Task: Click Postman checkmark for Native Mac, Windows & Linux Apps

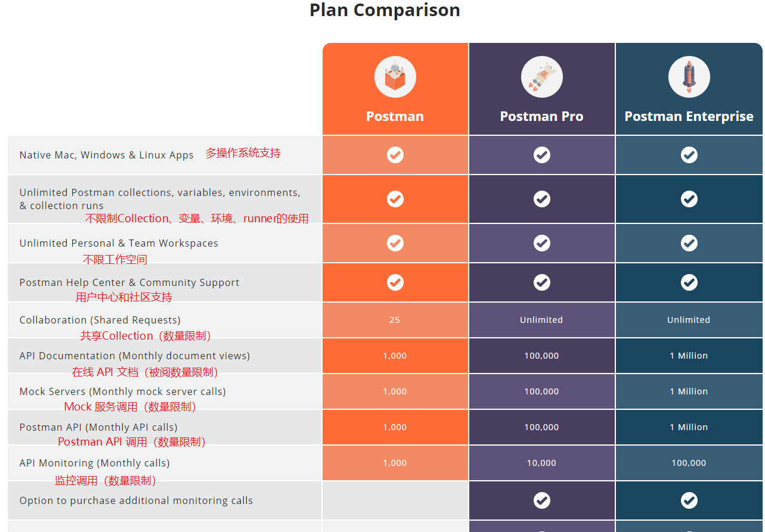Action: point(395,155)
